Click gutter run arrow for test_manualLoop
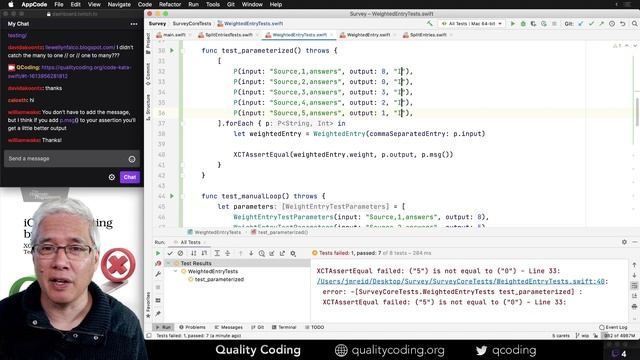 click(172, 196)
